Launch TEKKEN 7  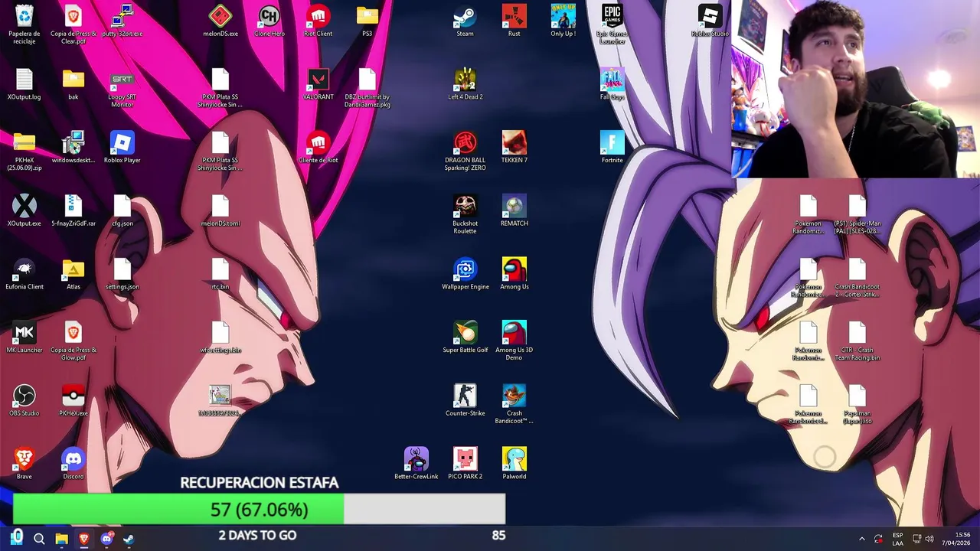(x=514, y=147)
